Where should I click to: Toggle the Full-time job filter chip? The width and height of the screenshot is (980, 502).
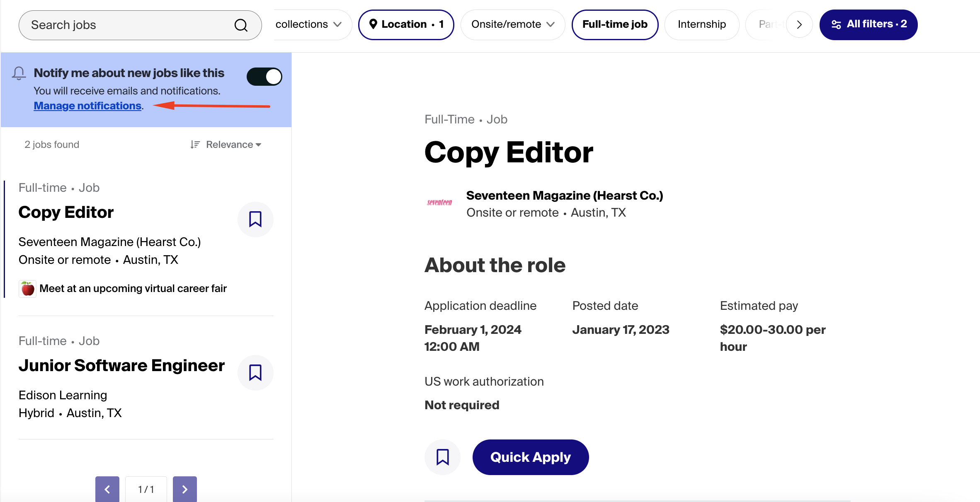coord(615,24)
